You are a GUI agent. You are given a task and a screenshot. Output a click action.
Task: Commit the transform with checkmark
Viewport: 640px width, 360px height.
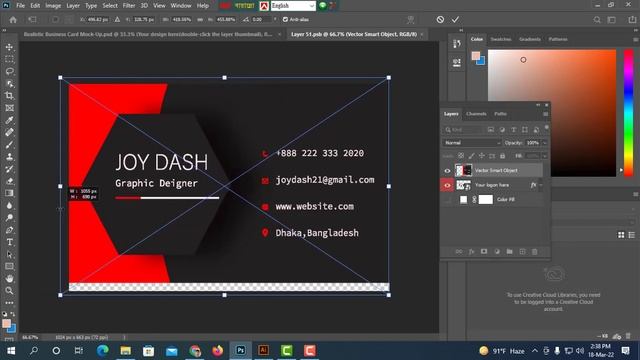(x=455, y=20)
